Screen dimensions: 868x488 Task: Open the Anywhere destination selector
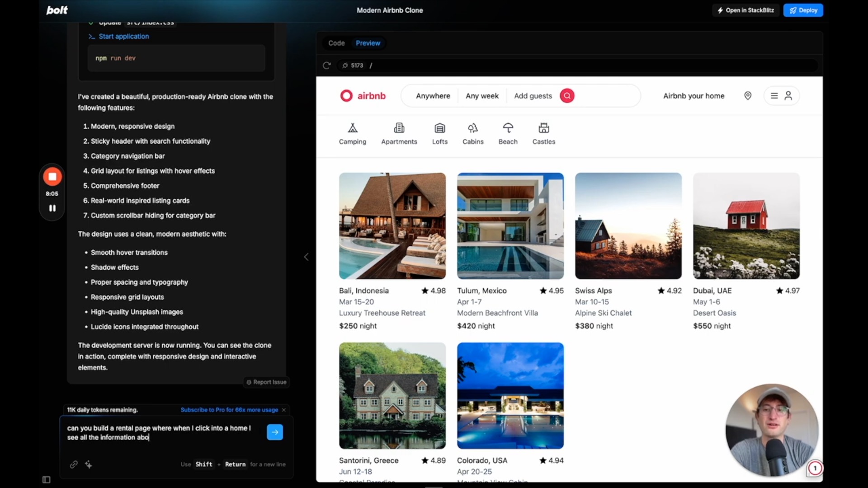point(433,95)
